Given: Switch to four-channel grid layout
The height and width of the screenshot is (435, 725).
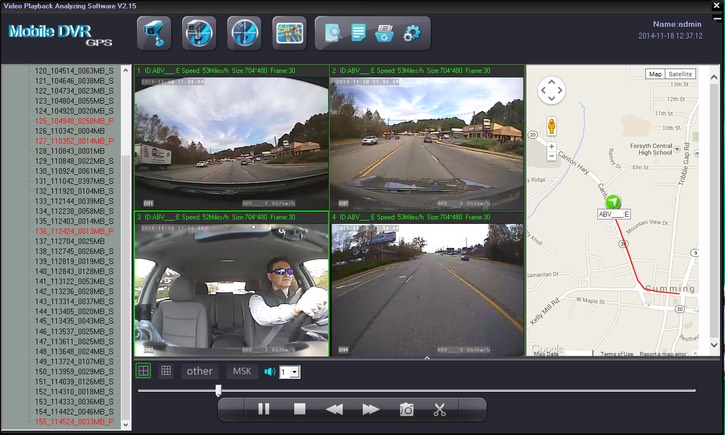Looking at the screenshot, I should tap(144, 371).
